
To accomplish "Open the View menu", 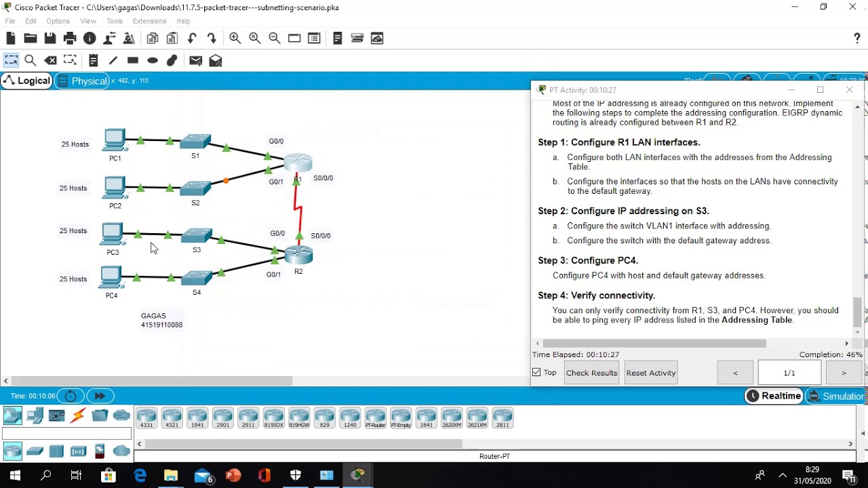I will tap(88, 21).
